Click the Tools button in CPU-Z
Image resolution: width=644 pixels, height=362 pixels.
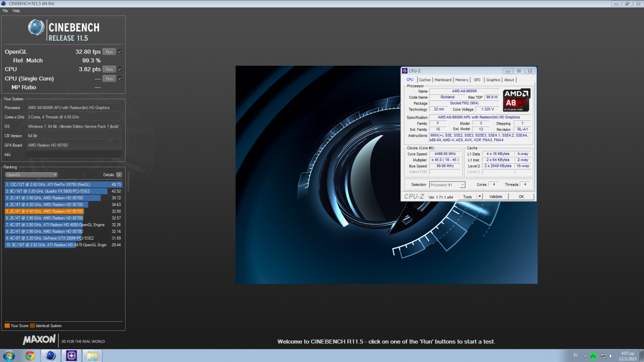pos(467,197)
